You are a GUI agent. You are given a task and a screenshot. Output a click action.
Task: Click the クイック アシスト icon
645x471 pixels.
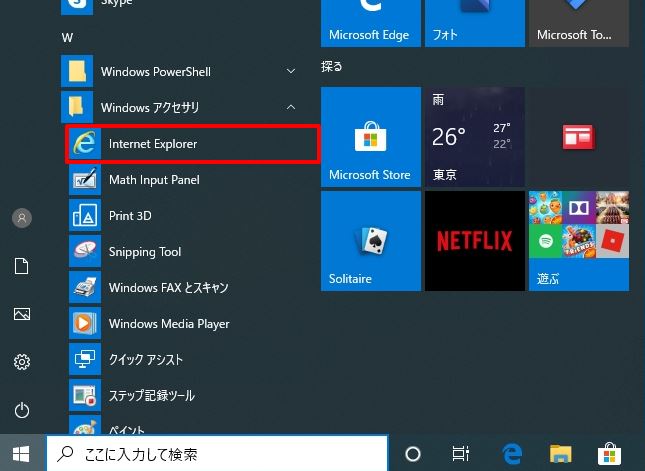(85, 360)
